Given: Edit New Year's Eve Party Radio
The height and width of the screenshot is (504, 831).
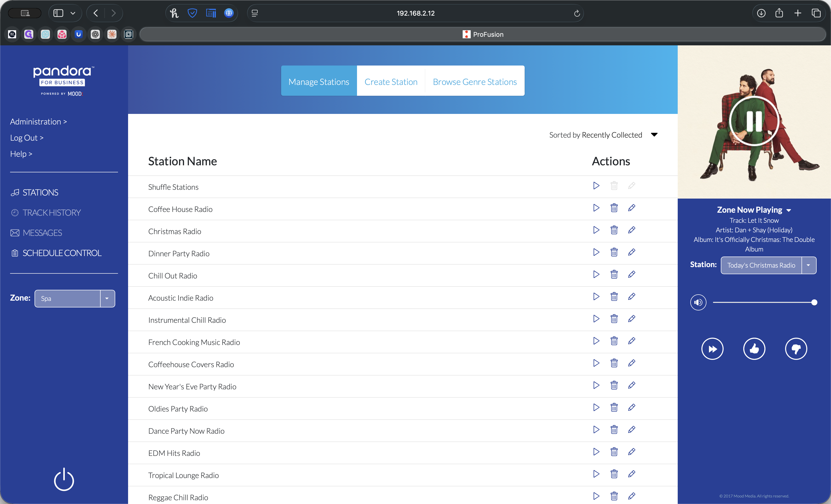Looking at the screenshot, I should (x=631, y=385).
